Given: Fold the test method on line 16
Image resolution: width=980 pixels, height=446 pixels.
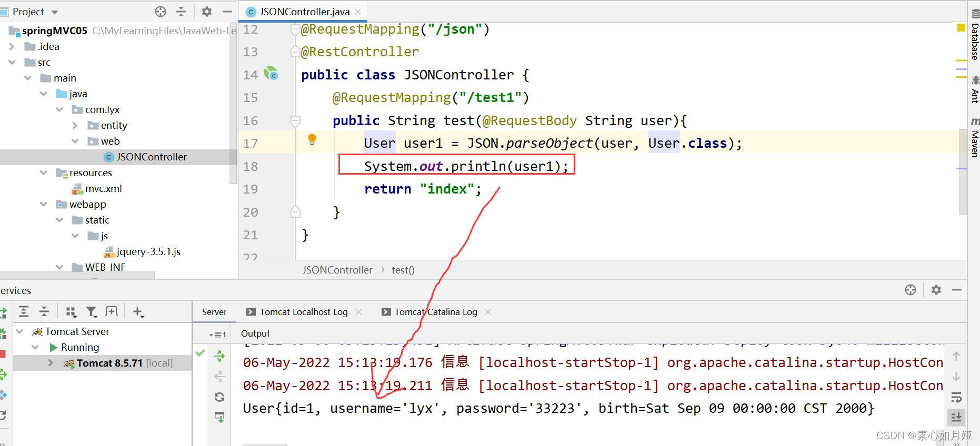Looking at the screenshot, I should click(x=295, y=121).
